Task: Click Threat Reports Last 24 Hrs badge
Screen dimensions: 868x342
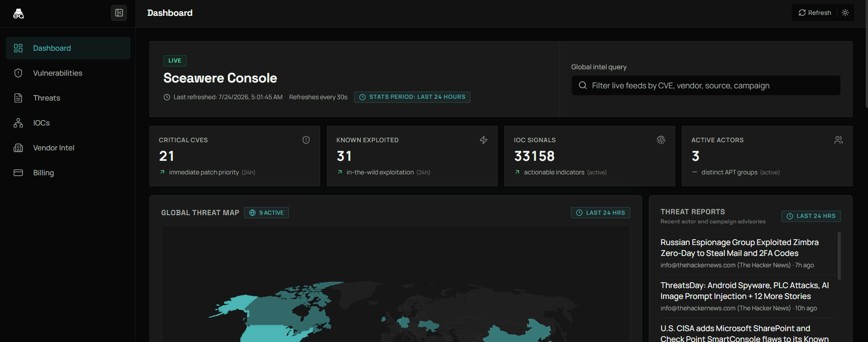Action: (811, 216)
